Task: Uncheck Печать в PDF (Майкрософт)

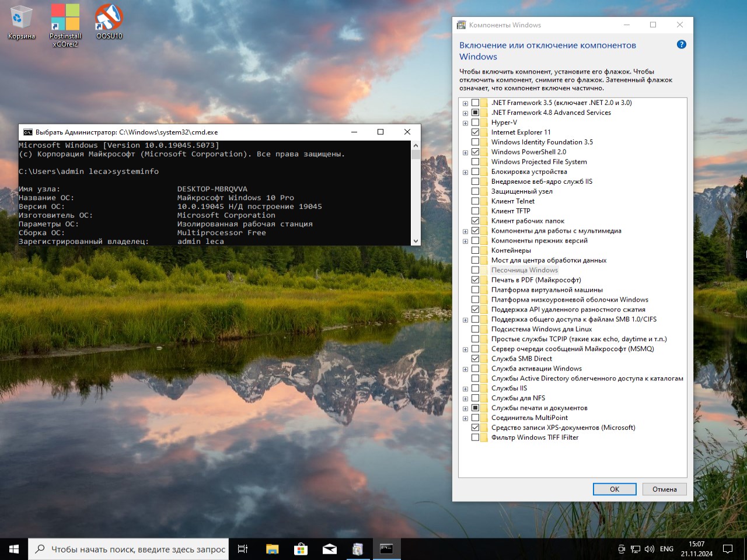Action: (475, 280)
